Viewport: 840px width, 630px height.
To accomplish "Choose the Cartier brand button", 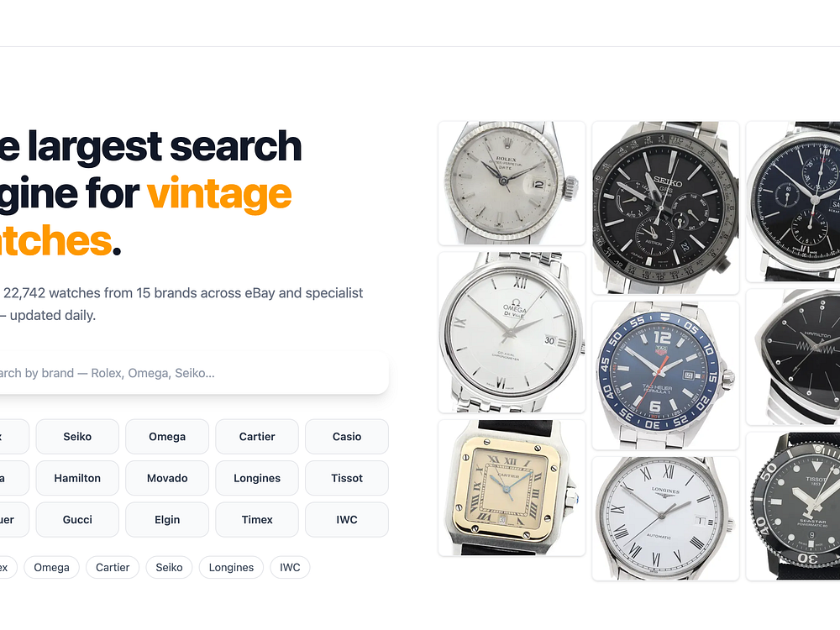I will 257,437.
